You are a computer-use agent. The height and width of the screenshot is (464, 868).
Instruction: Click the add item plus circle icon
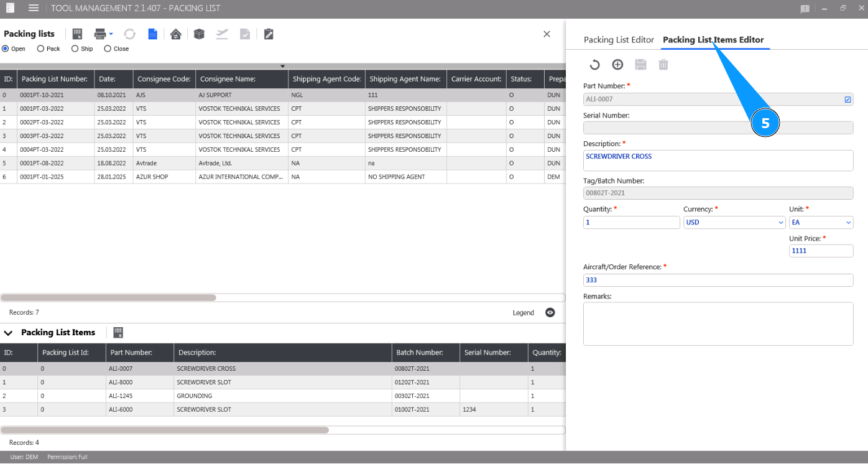pyautogui.click(x=617, y=65)
